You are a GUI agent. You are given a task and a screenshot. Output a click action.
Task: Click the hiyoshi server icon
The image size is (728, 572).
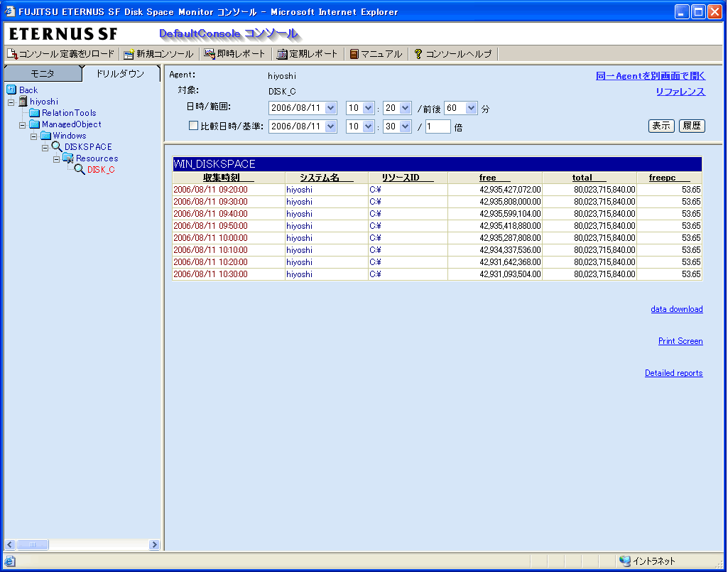tap(23, 102)
